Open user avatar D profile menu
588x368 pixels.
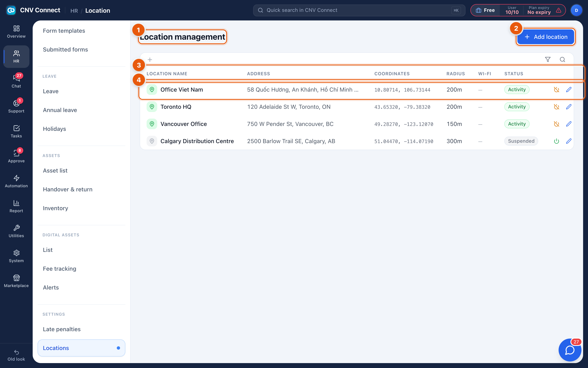[576, 10]
